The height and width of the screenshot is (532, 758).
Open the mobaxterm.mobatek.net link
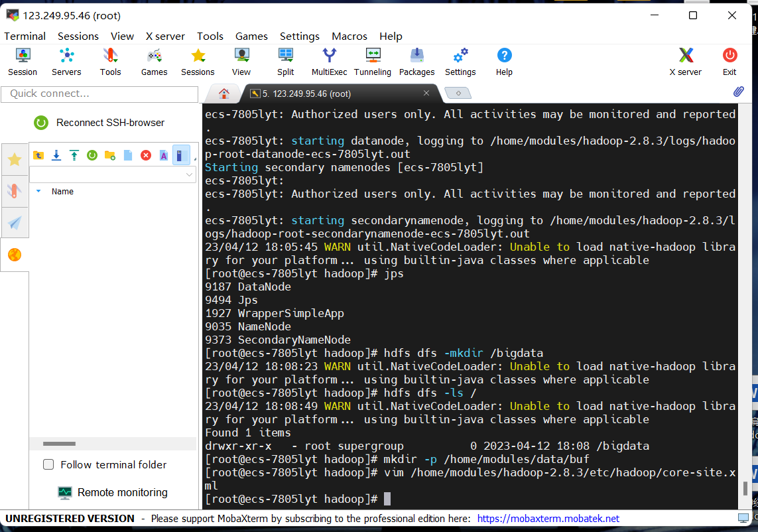pyautogui.click(x=548, y=519)
